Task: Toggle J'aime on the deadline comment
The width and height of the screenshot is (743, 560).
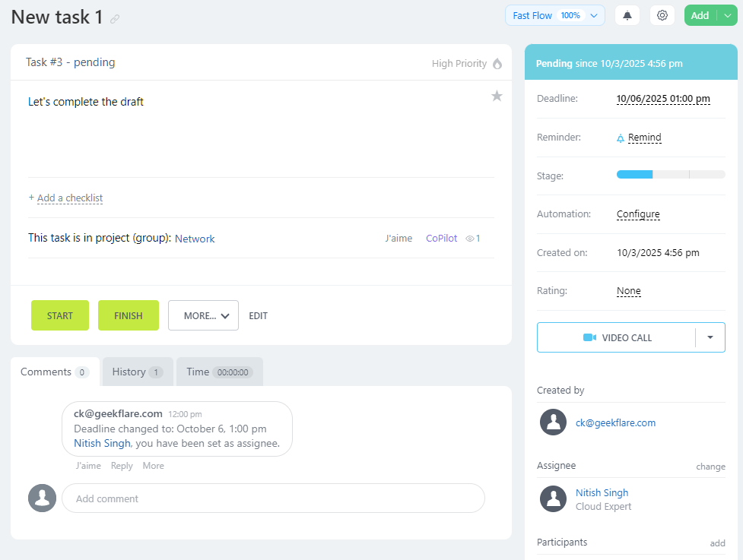Action: point(88,465)
